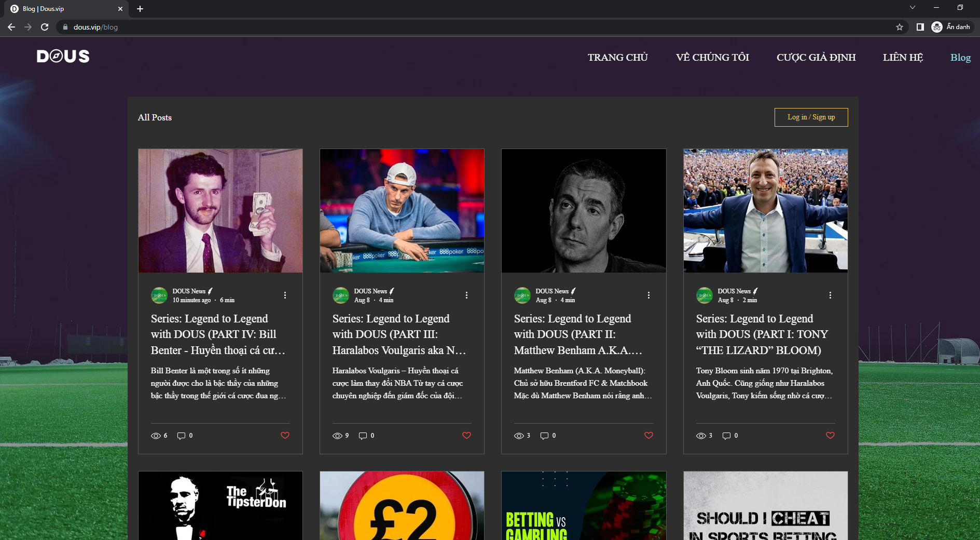Click the '10 minutes ago' post timestamp
This screenshot has width=980, height=540.
(191, 300)
